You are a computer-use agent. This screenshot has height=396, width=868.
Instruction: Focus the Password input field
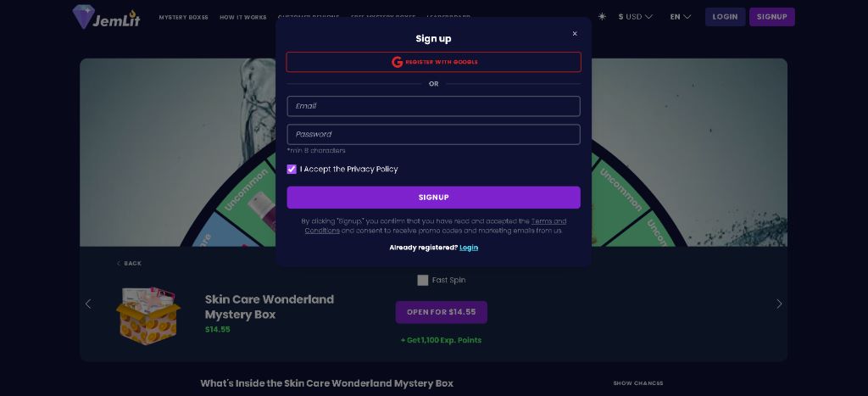coord(433,134)
